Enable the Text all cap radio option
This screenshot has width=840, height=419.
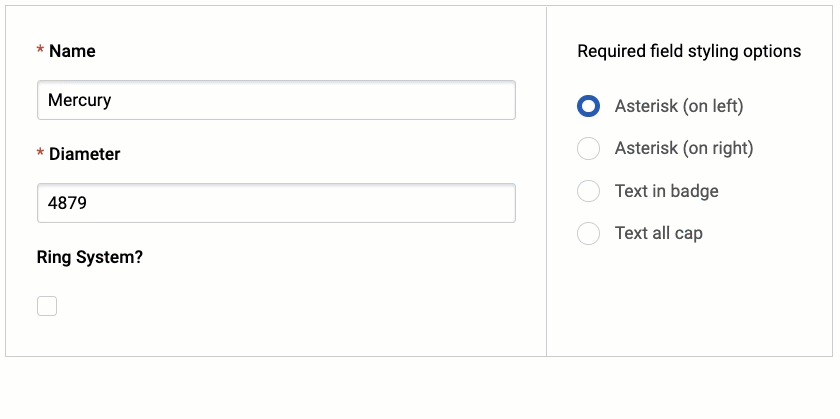[589, 233]
